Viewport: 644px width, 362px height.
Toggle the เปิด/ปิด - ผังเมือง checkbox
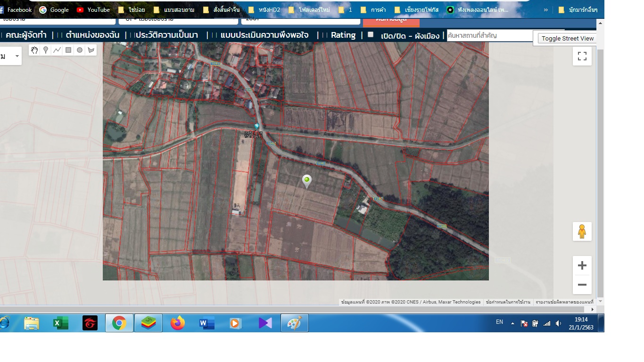[x=371, y=34]
